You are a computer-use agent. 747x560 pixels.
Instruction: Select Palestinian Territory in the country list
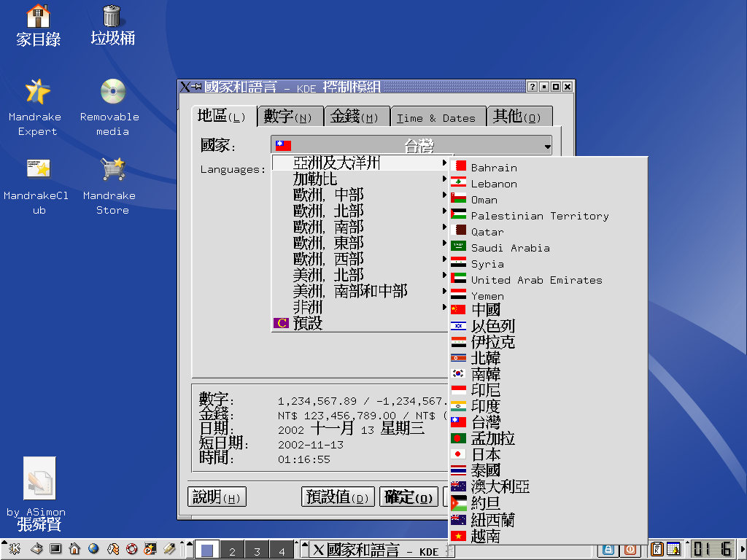[548, 216]
